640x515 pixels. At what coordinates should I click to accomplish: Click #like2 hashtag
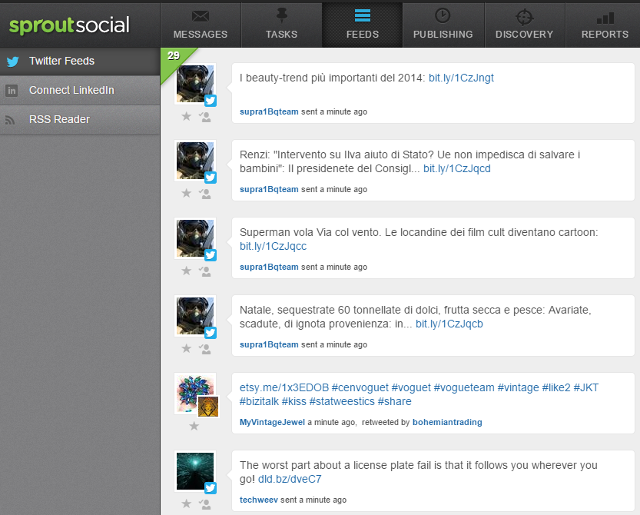(556, 388)
